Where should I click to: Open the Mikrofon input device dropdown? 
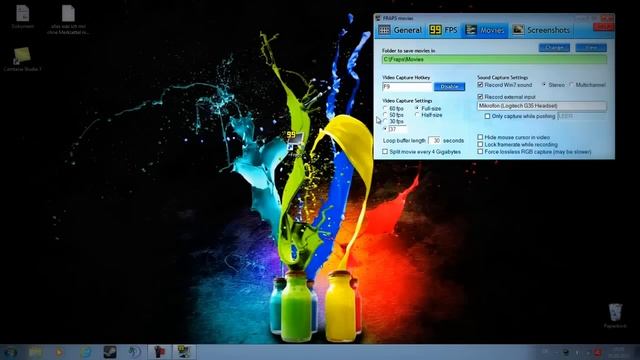point(542,106)
